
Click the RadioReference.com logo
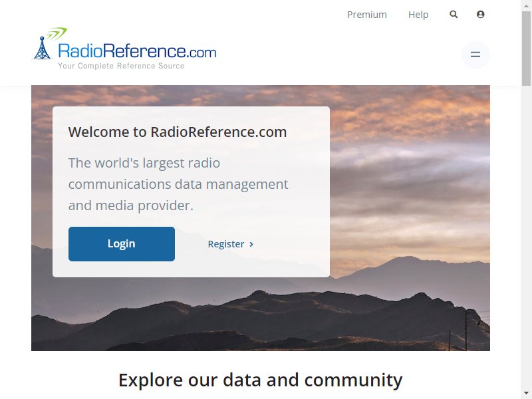[x=124, y=49]
